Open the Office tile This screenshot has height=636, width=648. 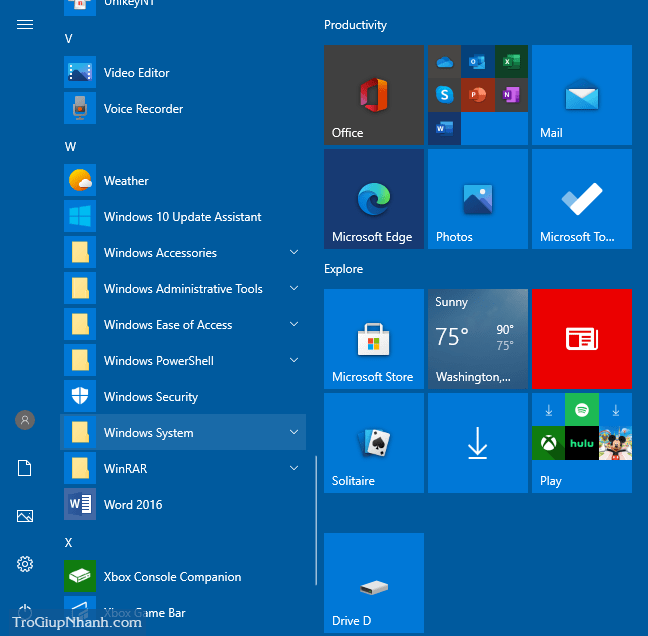(373, 95)
